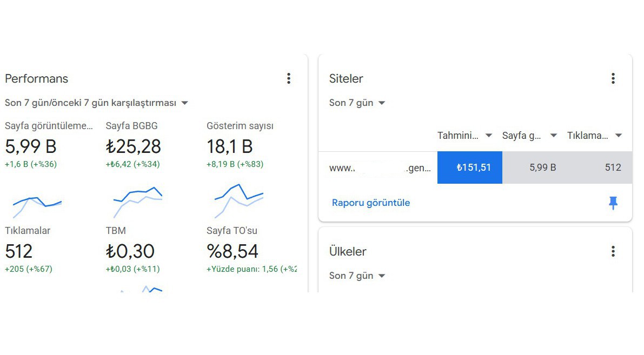Select the 5,99 B page views cell in Siteler

pos(535,168)
